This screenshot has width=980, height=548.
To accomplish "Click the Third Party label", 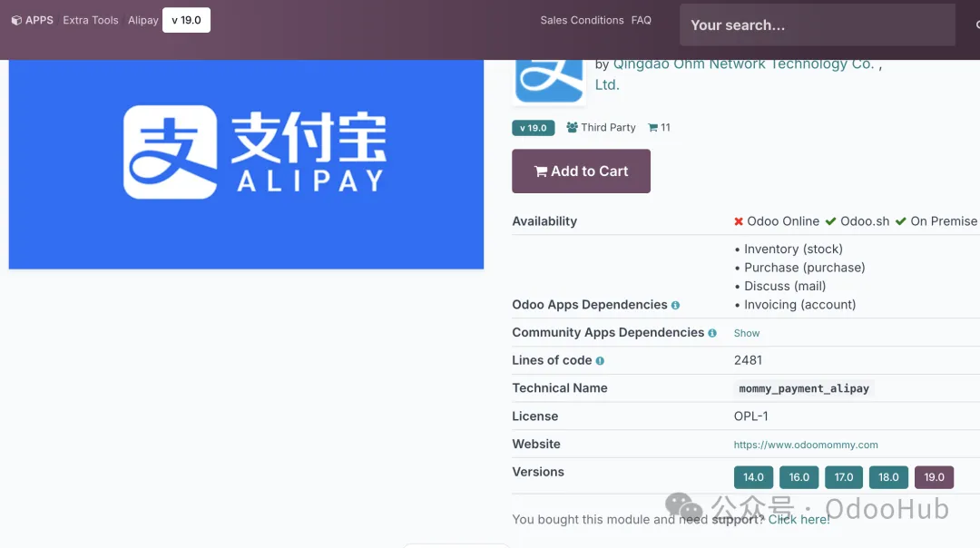I will pyautogui.click(x=608, y=127).
